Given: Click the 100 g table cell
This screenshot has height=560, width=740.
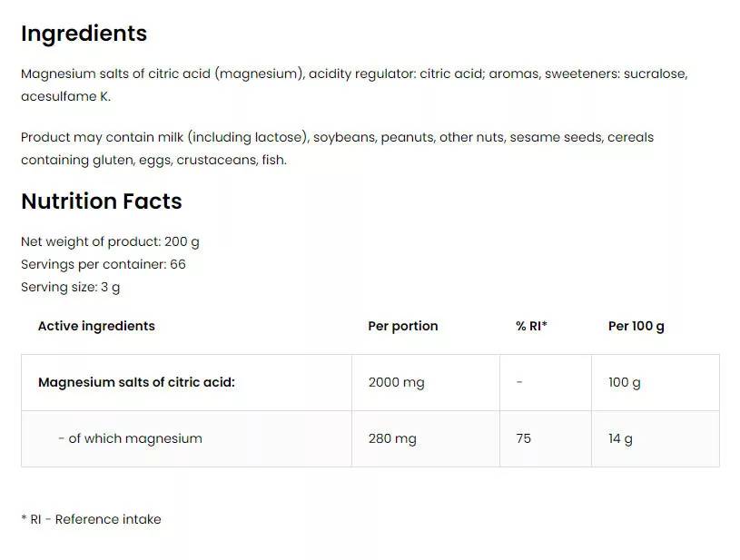Looking at the screenshot, I should pos(624,382).
